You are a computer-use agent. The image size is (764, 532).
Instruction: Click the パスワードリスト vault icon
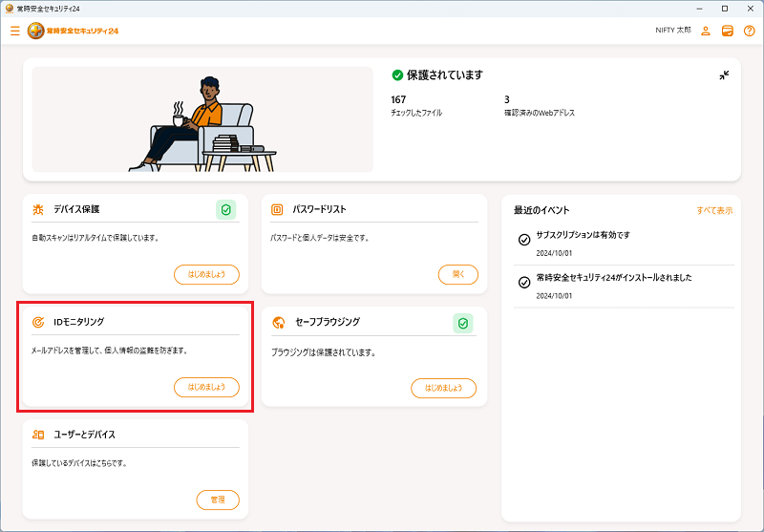277,209
